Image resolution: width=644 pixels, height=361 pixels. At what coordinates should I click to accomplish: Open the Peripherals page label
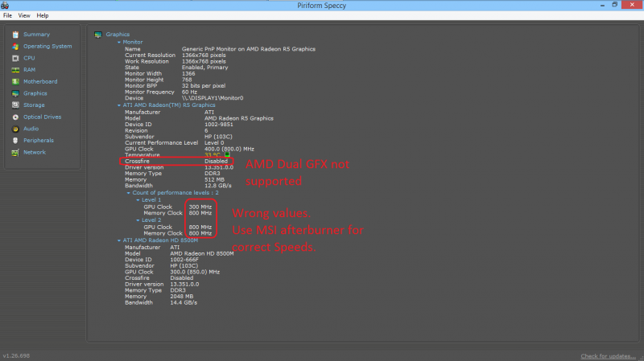point(39,140)
